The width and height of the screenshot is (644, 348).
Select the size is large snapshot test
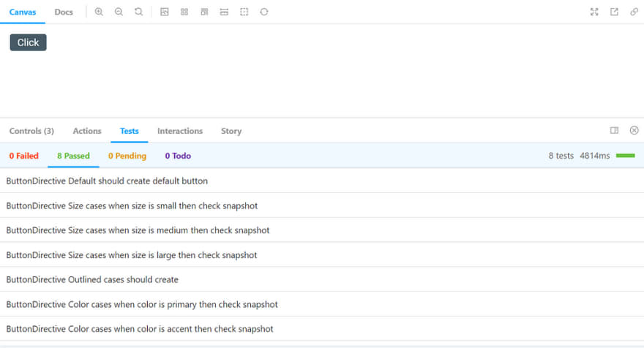322,255
